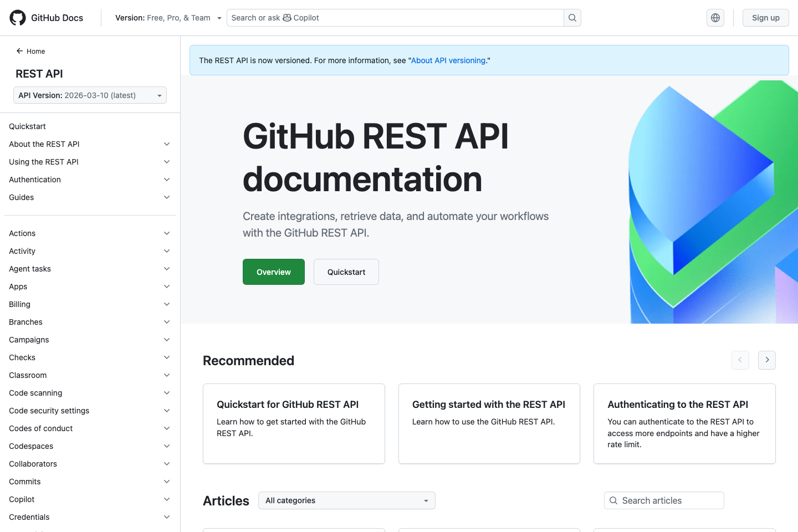The height and width of the screenshot is (532, 798).
Task: Click the green Overview button
Action: (x=273, y=272)
